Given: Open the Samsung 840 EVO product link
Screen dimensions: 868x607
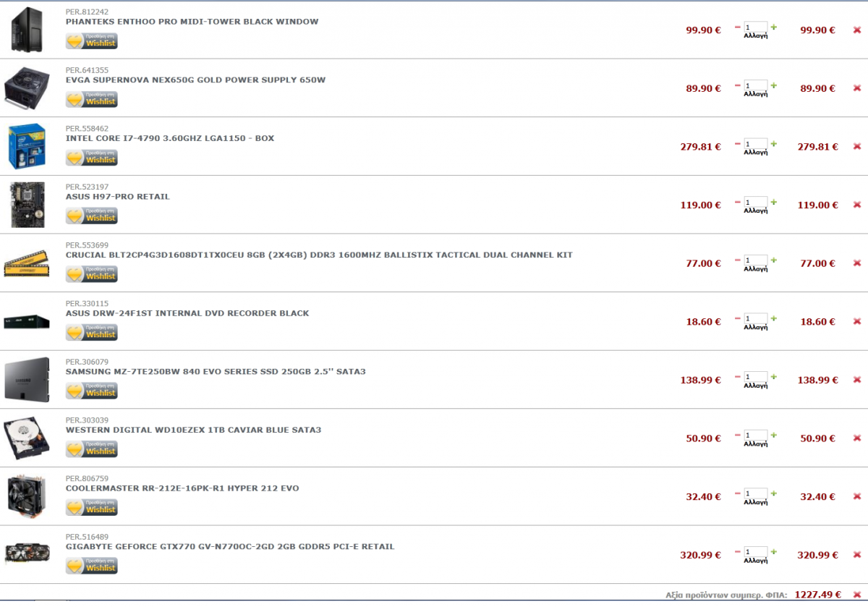Looking at the screenshot, I should point(216,372).
